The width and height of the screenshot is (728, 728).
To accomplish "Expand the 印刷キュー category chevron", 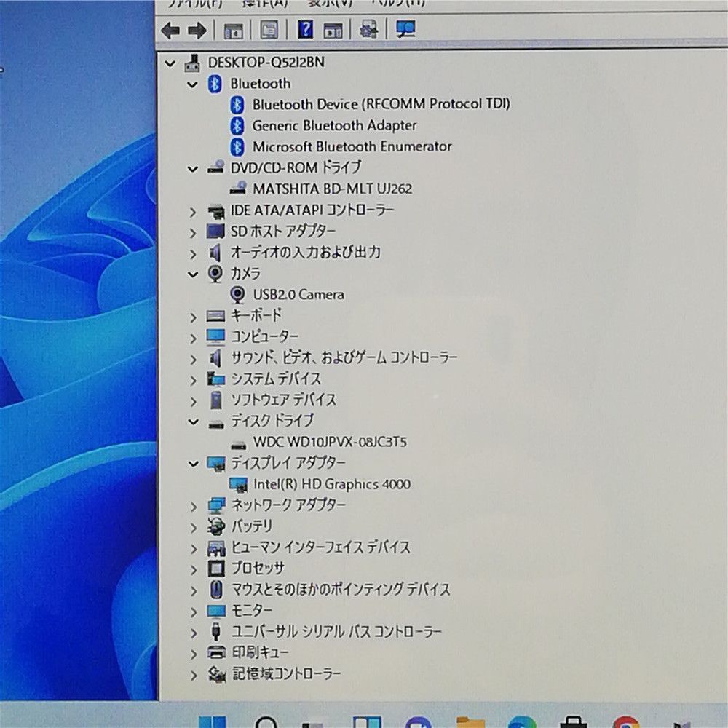I will coord(193,654).
